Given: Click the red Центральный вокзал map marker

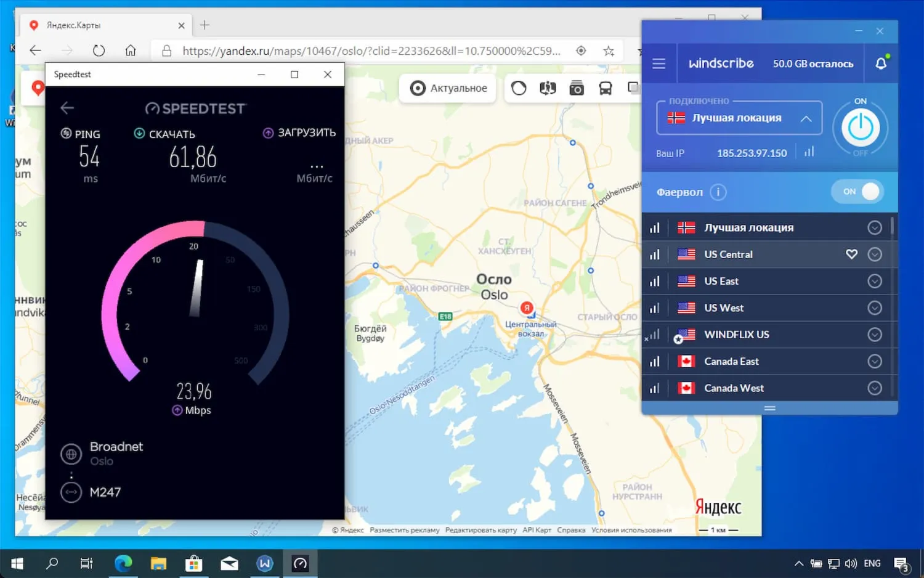Looking at the screenshot, I should tap(527, 308).
